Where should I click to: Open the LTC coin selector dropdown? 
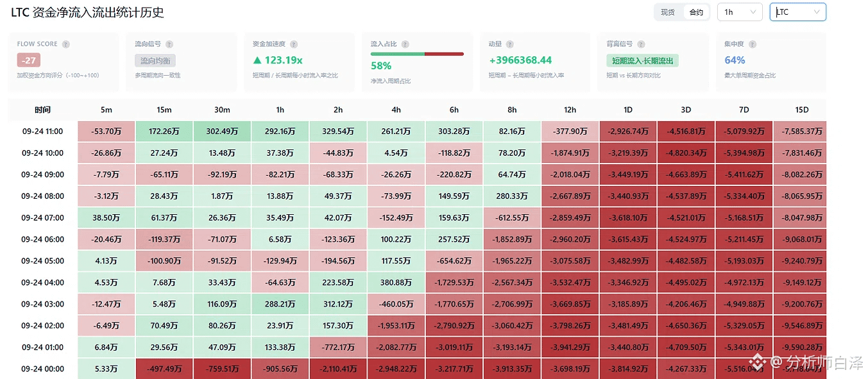798,12
